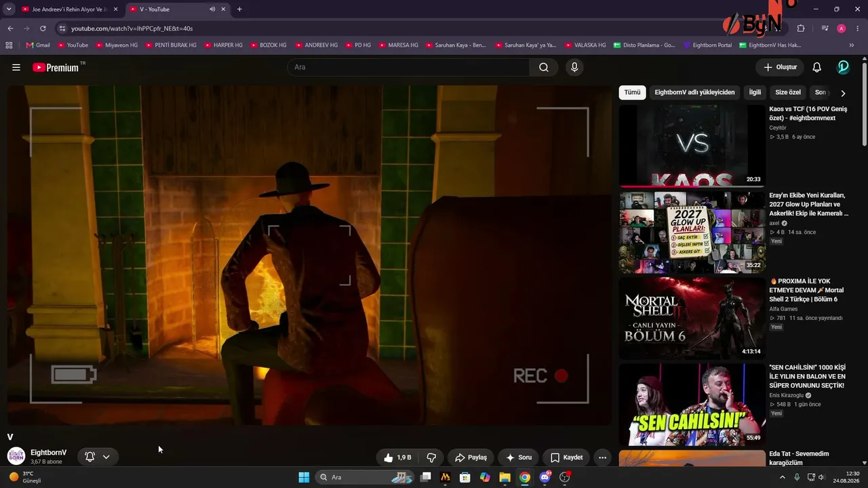The height and width of the screenshot is (488, 868).
Task: Open the Chrome apps grid in bookmarks bar
Action: tap(9, 45)
